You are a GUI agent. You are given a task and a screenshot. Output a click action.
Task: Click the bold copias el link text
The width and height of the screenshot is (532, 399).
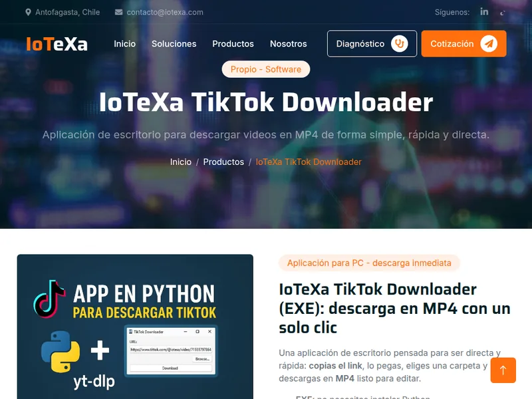pyautogui.click(x=335, y=366)
